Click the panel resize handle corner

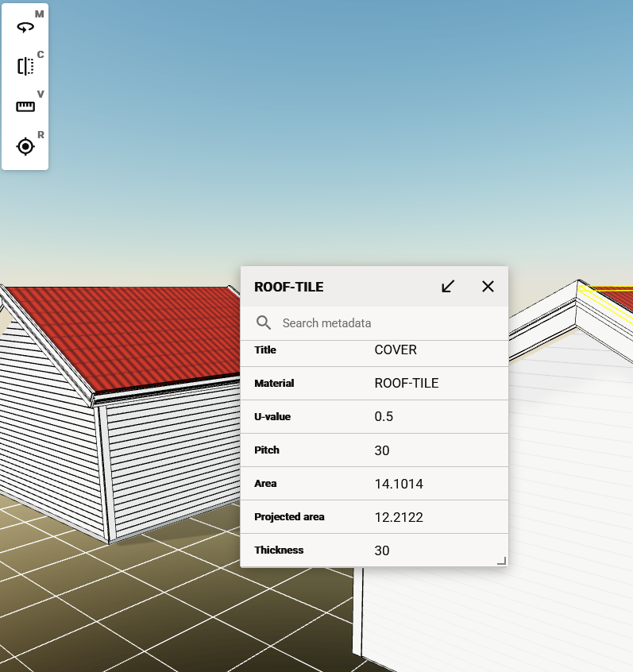tap(501, 561)
